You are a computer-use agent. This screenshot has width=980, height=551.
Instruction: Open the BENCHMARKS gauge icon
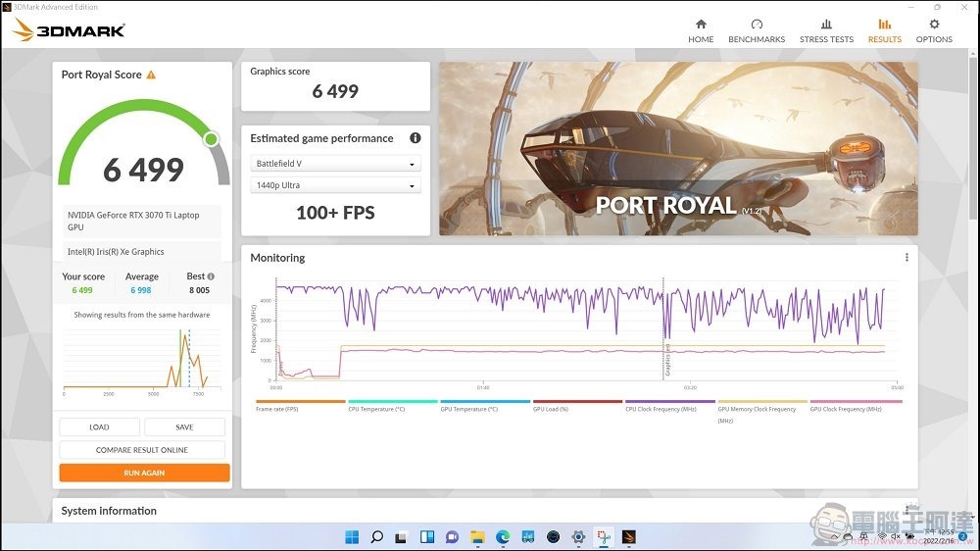[x=757, y=25]
